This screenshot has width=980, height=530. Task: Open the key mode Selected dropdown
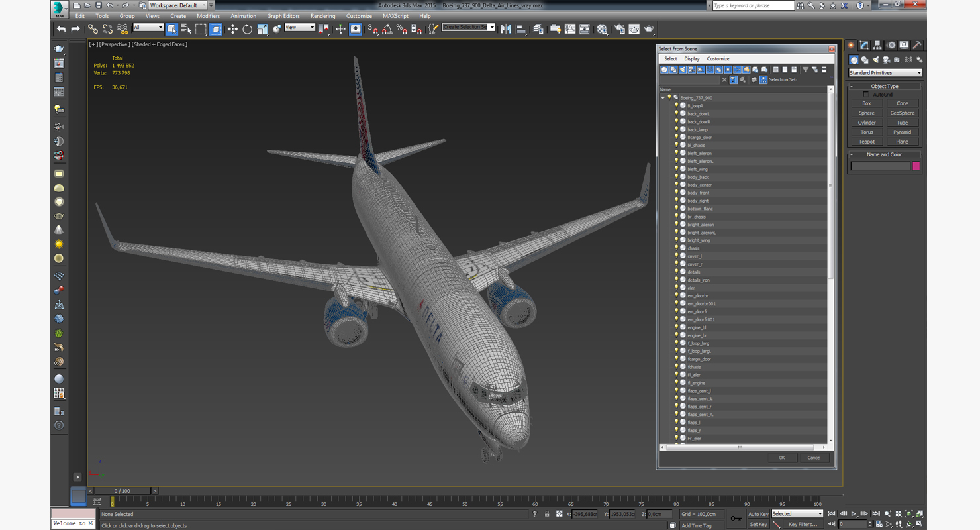click(797, 514)
